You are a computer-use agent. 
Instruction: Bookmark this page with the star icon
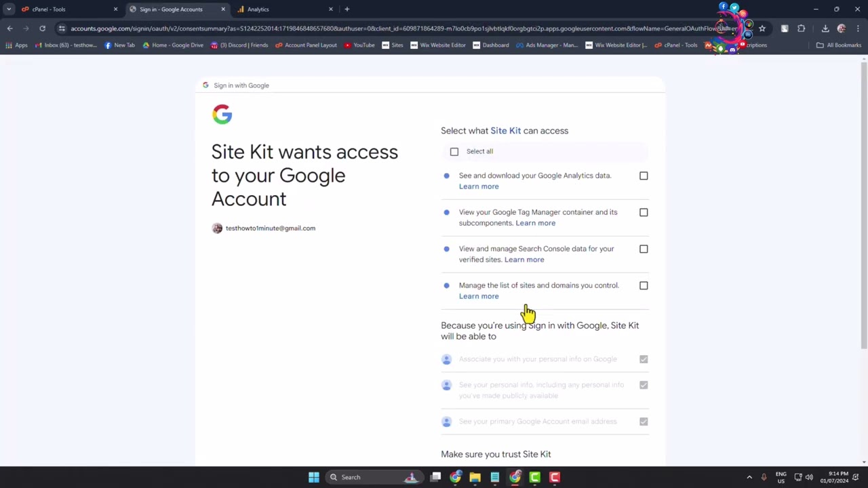pyautogui.click(x=762, y=28)
